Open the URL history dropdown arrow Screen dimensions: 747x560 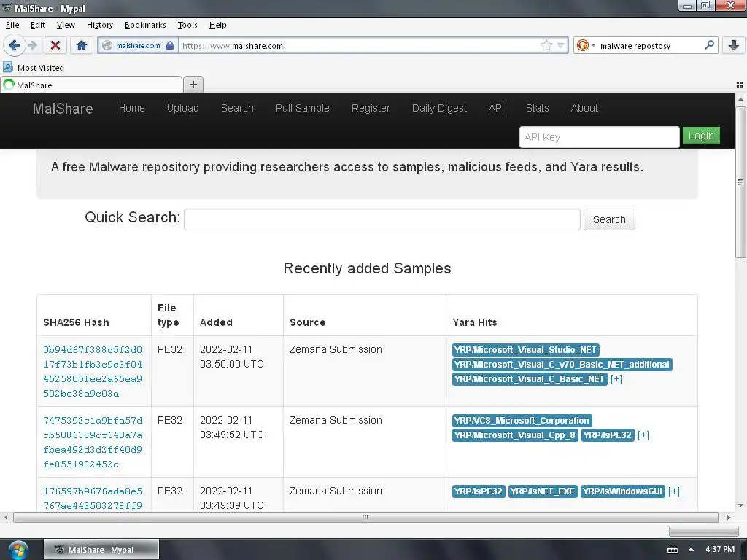(561, 46)
